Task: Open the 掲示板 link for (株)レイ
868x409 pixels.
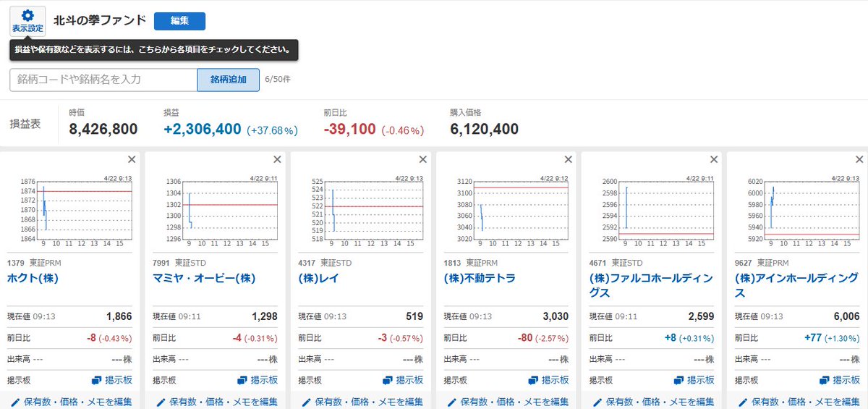Action: 402,380
